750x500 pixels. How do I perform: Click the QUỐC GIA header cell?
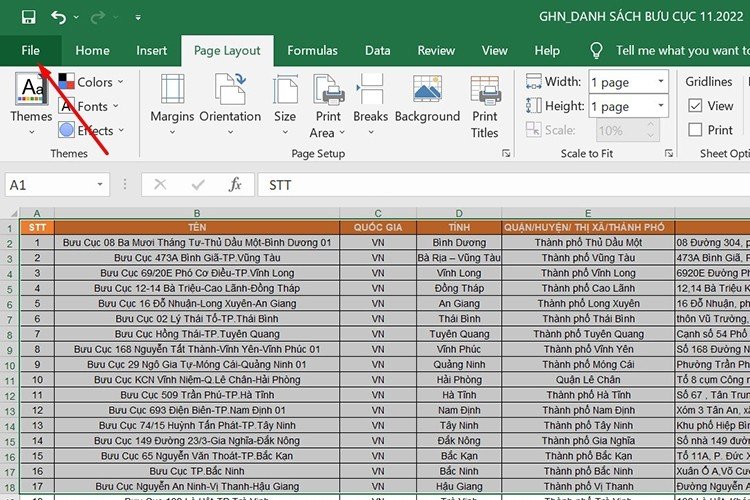point(378,227)
